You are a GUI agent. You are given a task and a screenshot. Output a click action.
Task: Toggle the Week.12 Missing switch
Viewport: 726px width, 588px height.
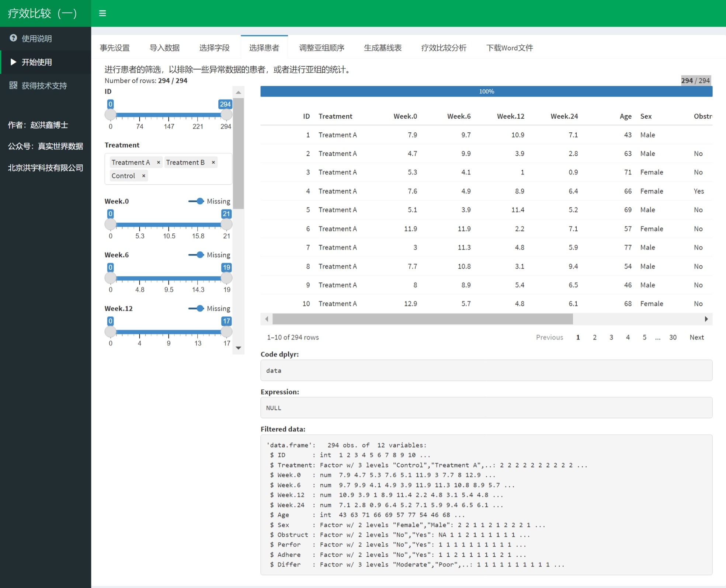196,309
